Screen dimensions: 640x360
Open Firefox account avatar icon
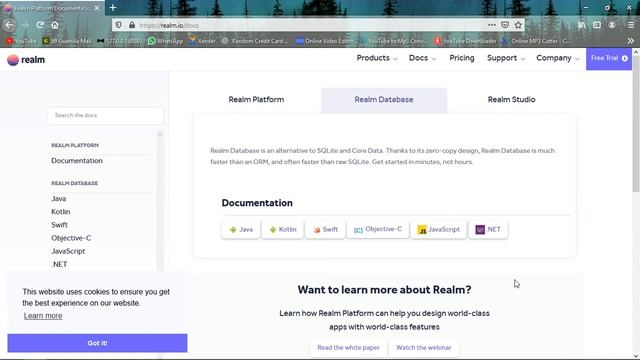[612, 25]
